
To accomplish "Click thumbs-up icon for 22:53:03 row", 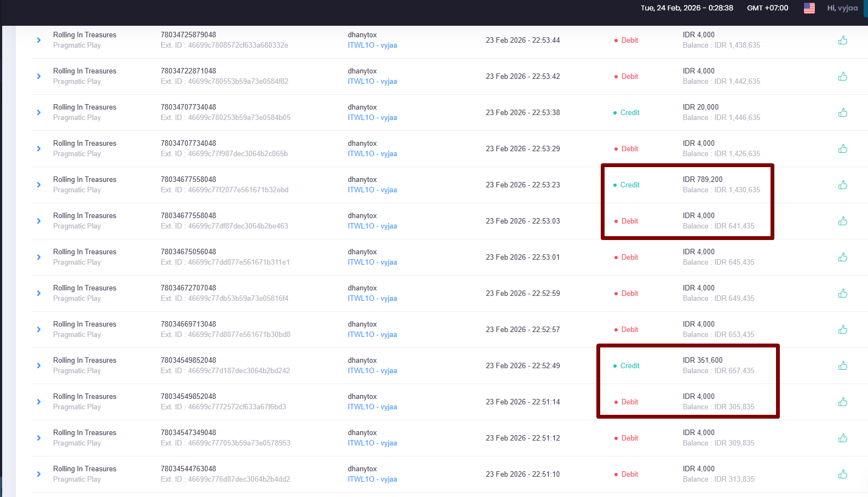I will coord(843,221).
